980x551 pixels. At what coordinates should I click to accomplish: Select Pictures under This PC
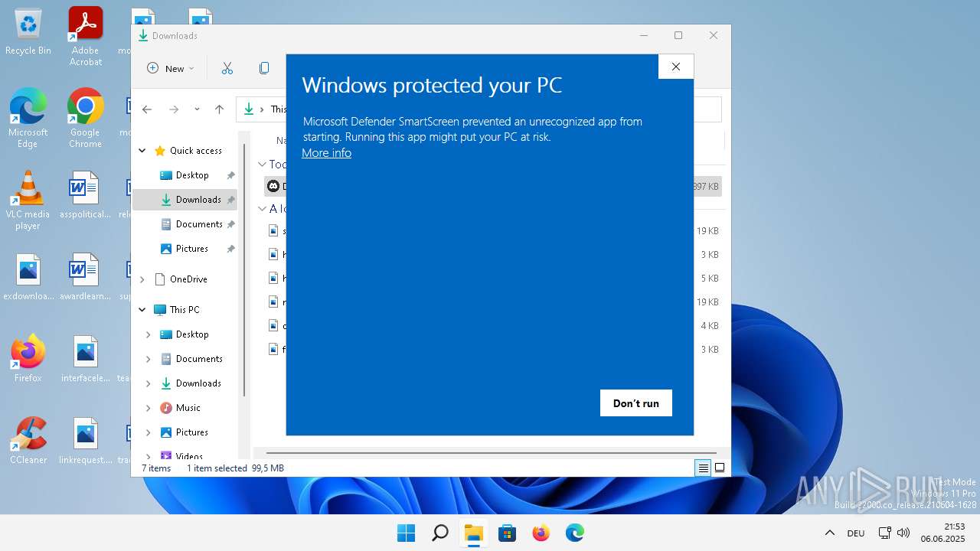[x=192, y=432]
